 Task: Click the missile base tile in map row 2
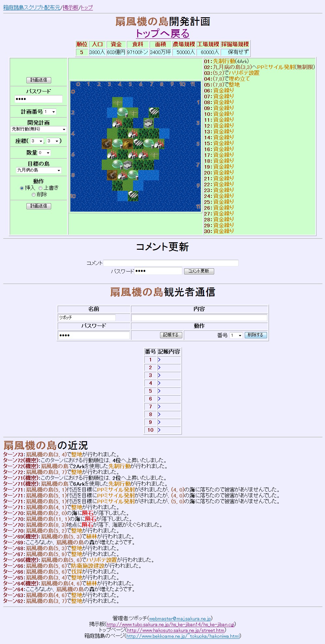coord(154,113)
